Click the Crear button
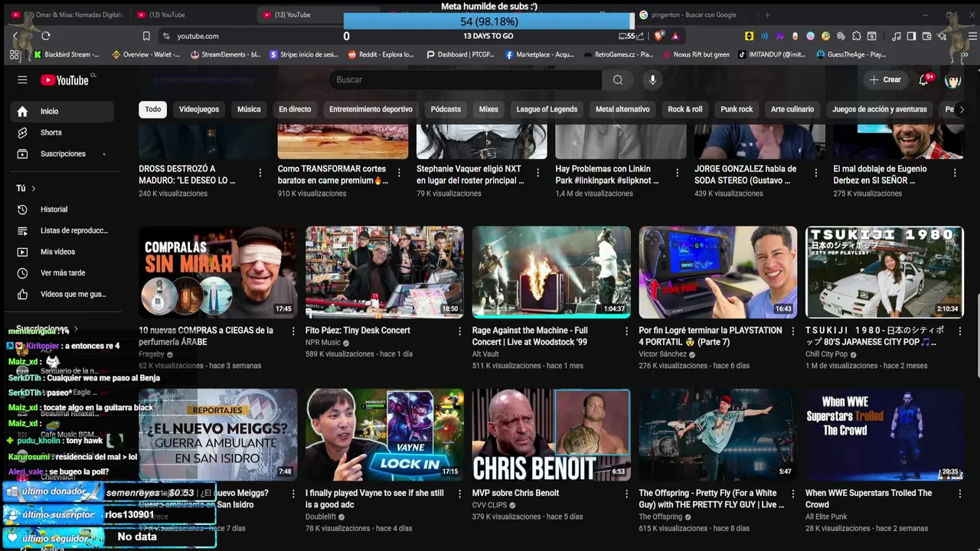This screenshot has height=551, width=980. click(x=885, y=80)
